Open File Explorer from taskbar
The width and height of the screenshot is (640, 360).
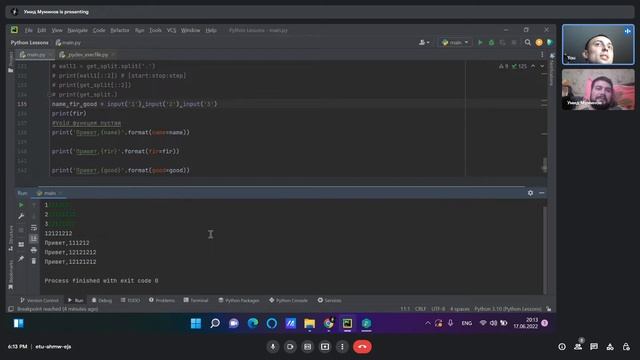[309, 324]
